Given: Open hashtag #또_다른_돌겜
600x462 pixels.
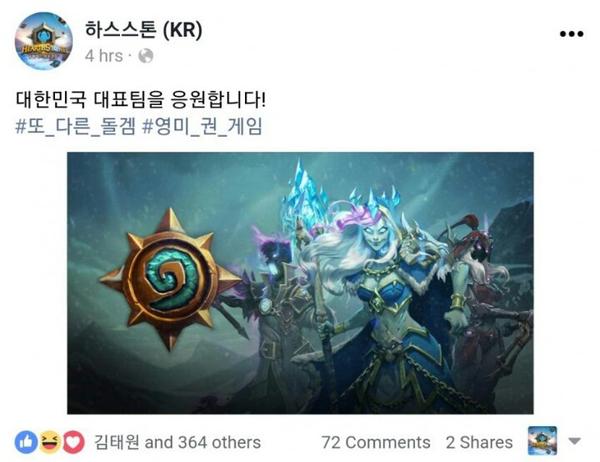Looking at the screenshot, I should pos(75,127).
